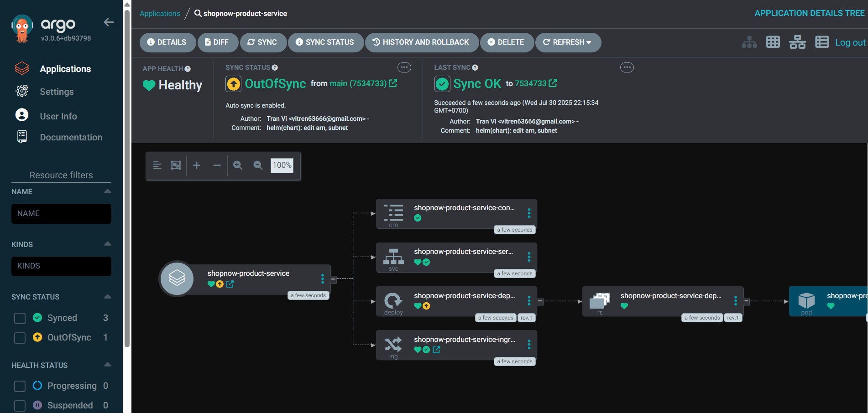
Task: Open the Refresh dropdown
Action: (568, 42)
